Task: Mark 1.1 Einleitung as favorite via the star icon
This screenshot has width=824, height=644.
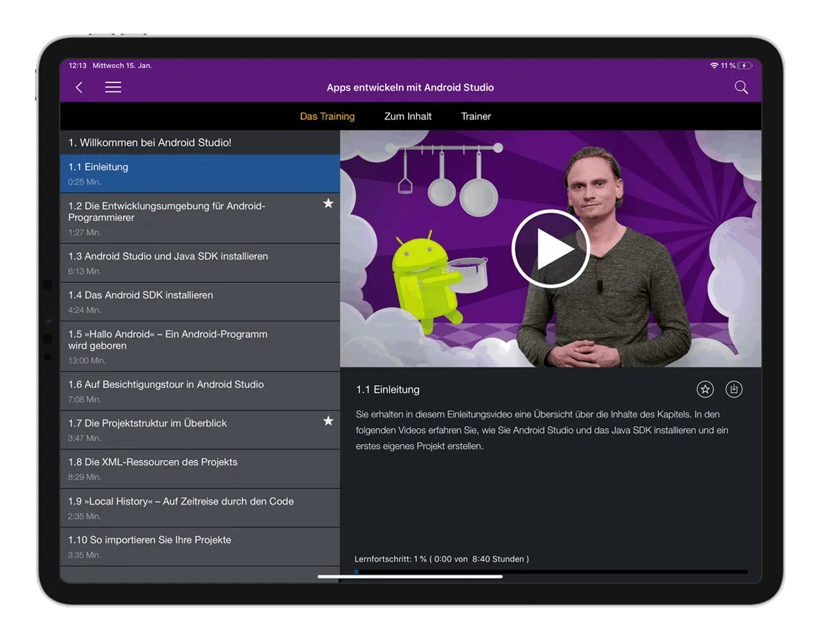Action: [705, 389]
